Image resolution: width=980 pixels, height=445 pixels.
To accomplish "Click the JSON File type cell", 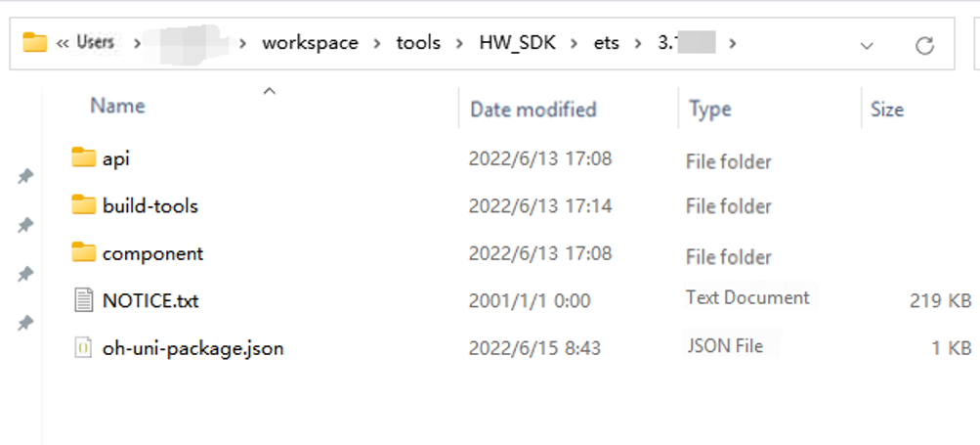I will coord(725,345).
